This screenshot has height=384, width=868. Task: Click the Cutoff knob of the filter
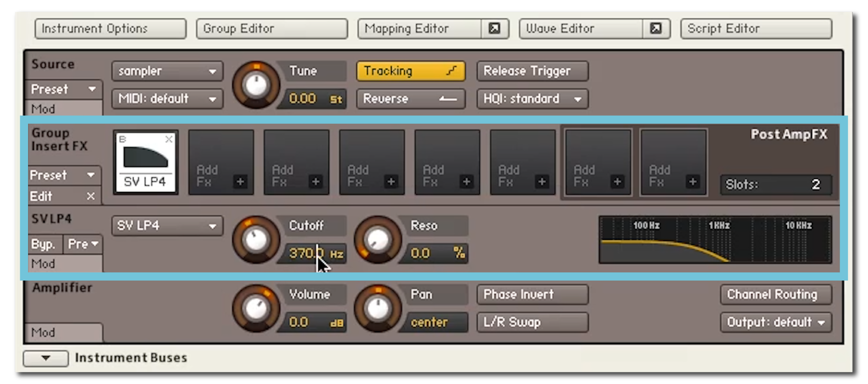(x=256, y=239)
